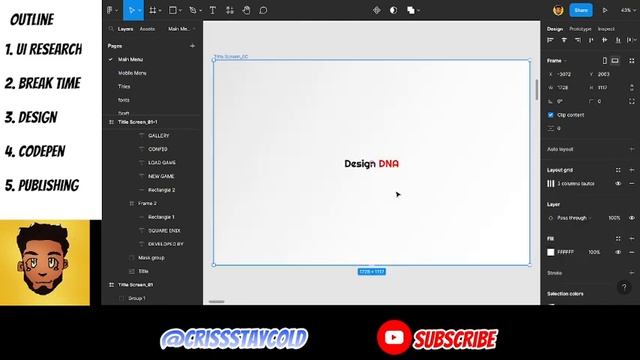Add a stroke with plus
The width and height of the screenshot is (640, 360).
[632, 273]
